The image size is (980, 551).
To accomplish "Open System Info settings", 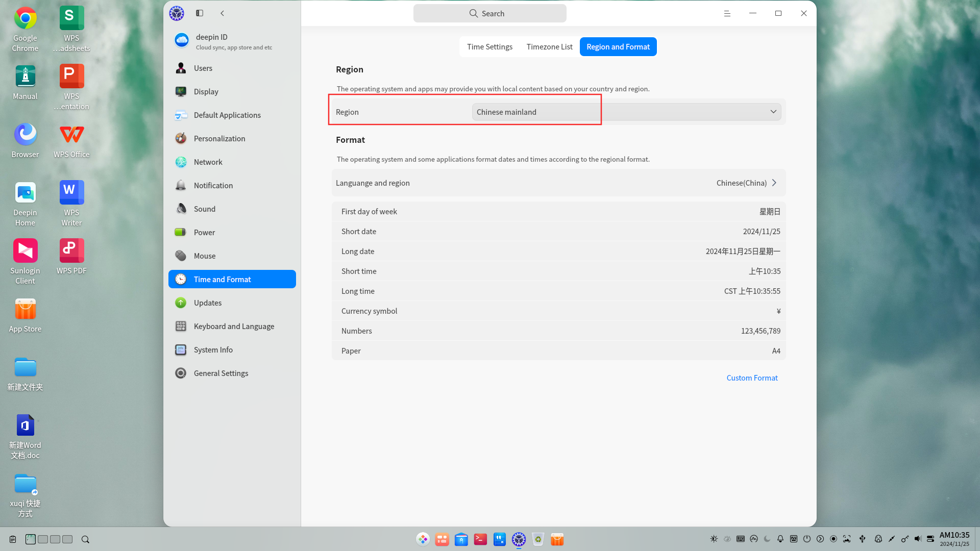I will click(x=232, y=349).
